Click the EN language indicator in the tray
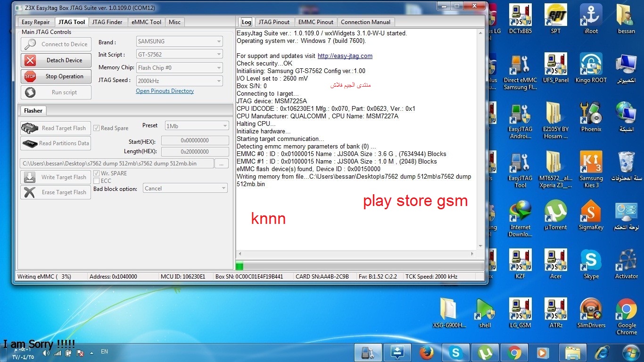Viewport: 644px width, 362px height. (x=105, y=352)
